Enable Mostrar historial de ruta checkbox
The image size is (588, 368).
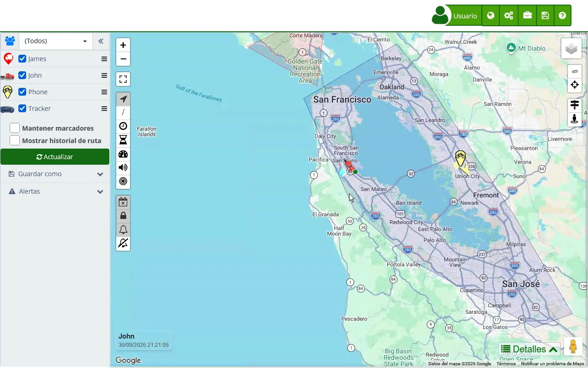(15, 140)
